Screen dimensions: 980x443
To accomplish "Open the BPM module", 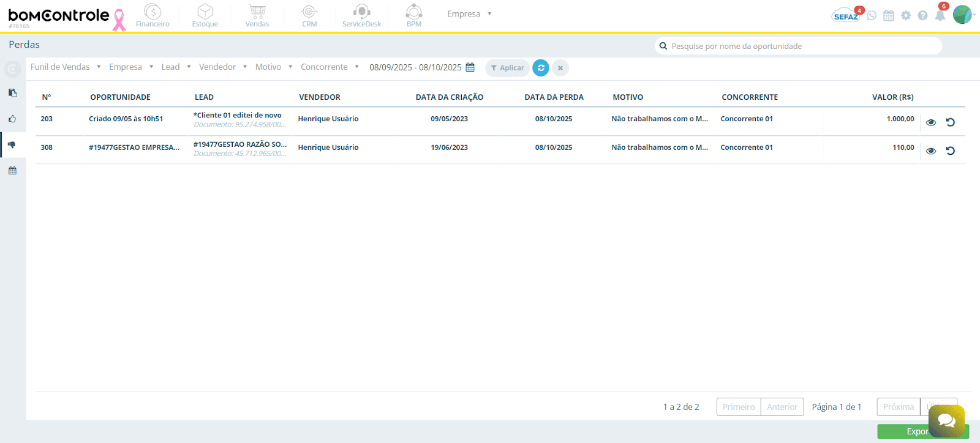I will point(414,16).
